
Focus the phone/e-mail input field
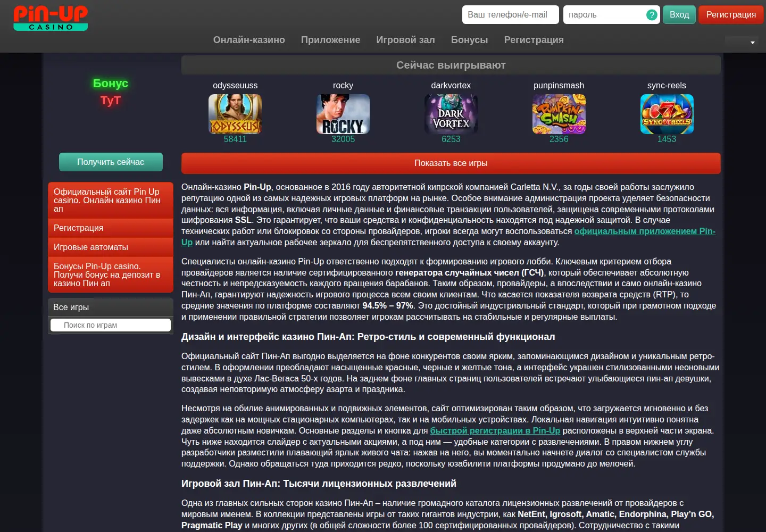[x=511, y=15]
